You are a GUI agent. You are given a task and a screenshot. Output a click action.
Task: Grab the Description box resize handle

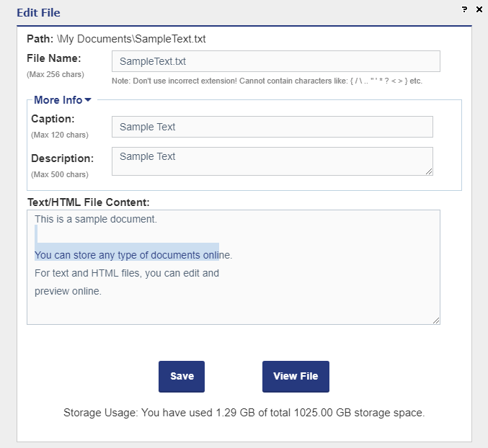point(429,171)
